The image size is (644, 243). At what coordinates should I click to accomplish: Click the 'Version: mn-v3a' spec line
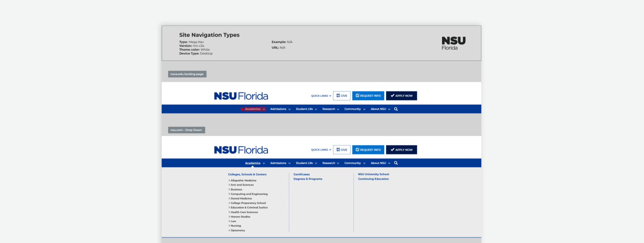click(192, 46)
